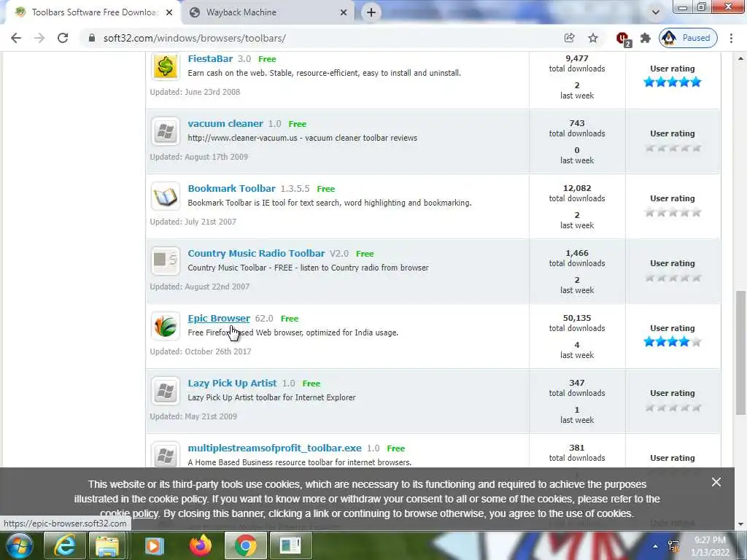Click the green Free label next to FiestaBar
This screenshot has width=747, height=560.
[267, 59]
